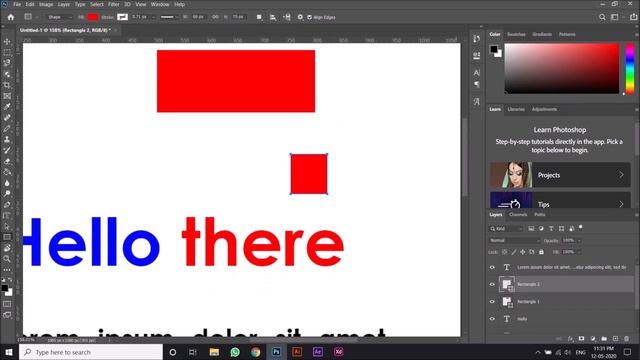Screen dimensions: 640x360
Task: Switch to the Paths tab
Action: pyautogui.click(x=540, y=214)
